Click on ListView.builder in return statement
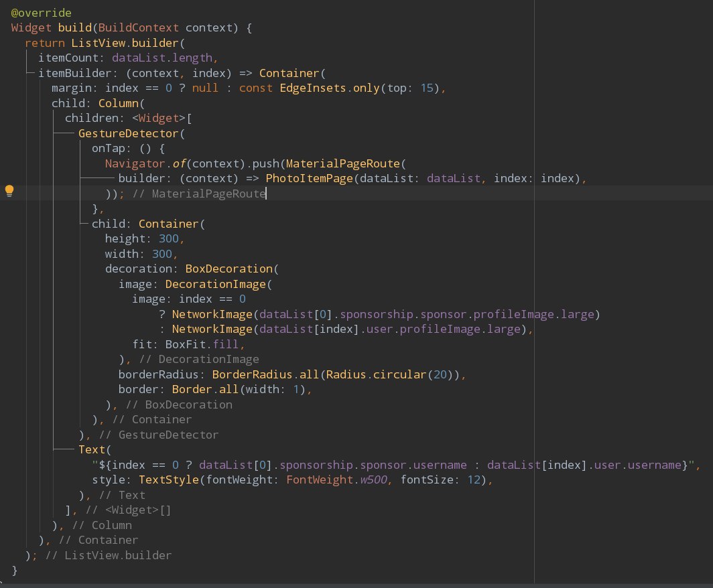This screenshot has height=588, width=713. tap(125, 43)
